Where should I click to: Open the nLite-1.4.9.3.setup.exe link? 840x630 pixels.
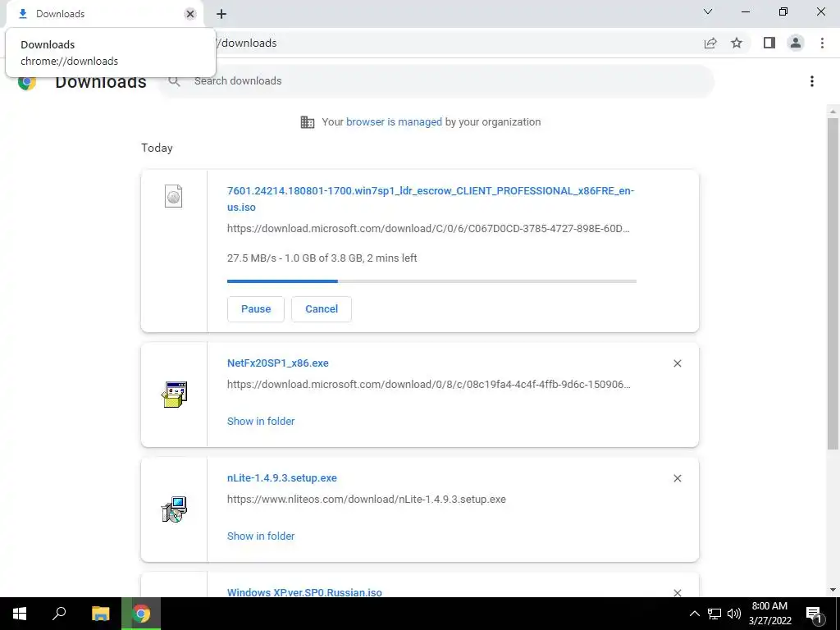[x=282, y=478]
